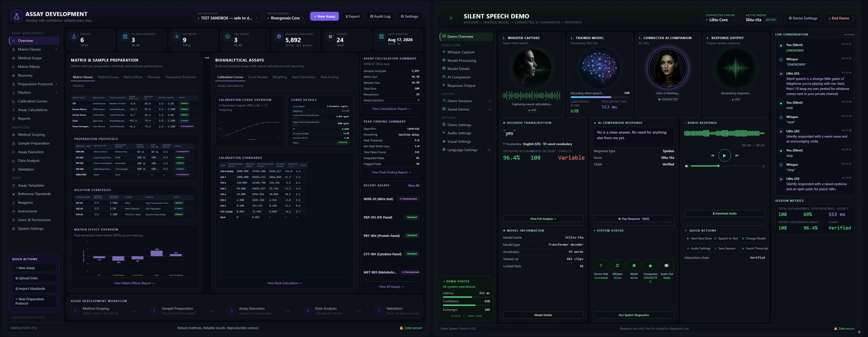Open Language Settings in Options sidebar

[x=466, y=150]
